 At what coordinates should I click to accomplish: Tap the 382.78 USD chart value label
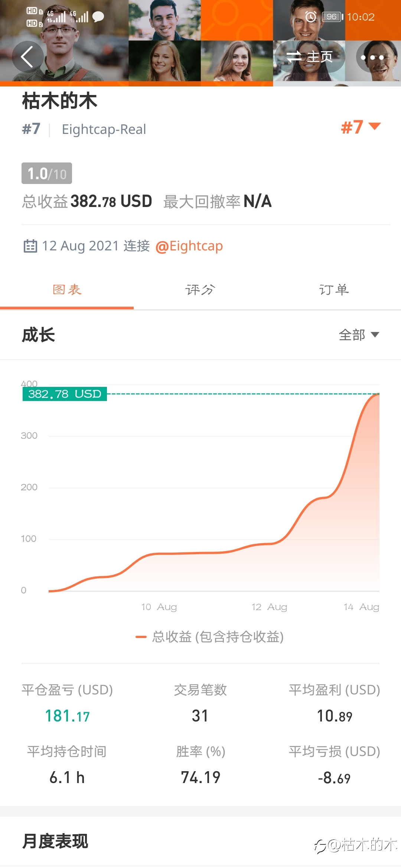(65, 394)
